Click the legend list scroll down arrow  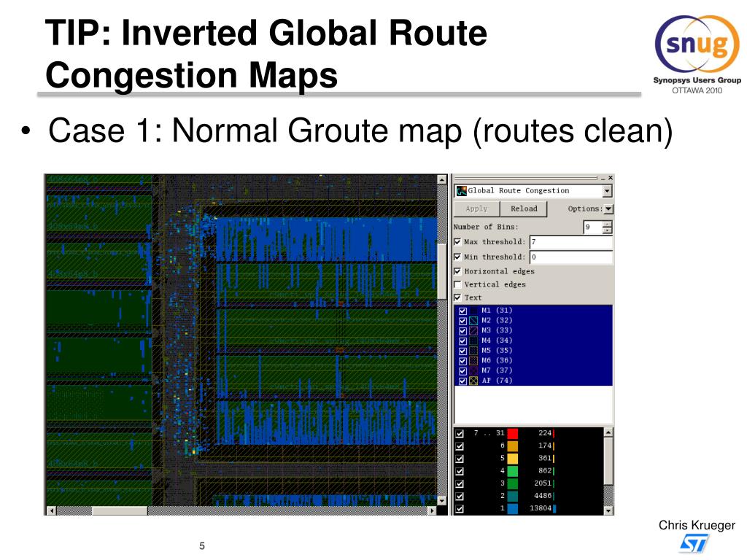click(x=608, y=510)
